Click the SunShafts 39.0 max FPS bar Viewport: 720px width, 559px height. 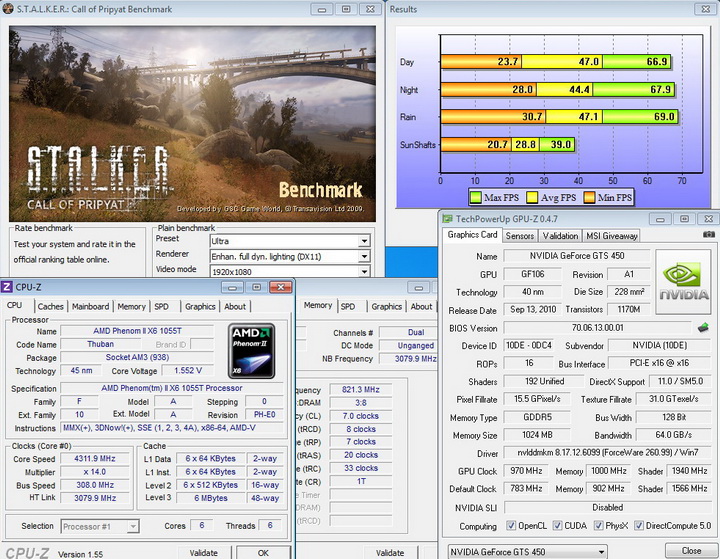pyautogui.click(x=557, y=145)
